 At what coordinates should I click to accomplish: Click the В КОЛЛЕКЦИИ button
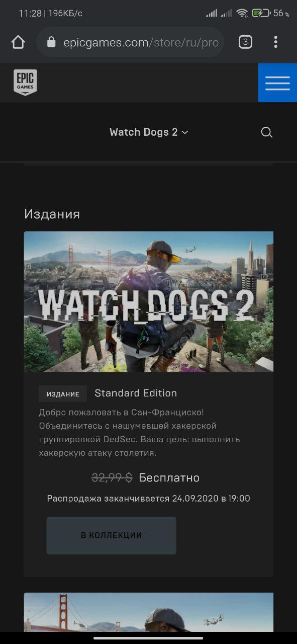[112, 535]
